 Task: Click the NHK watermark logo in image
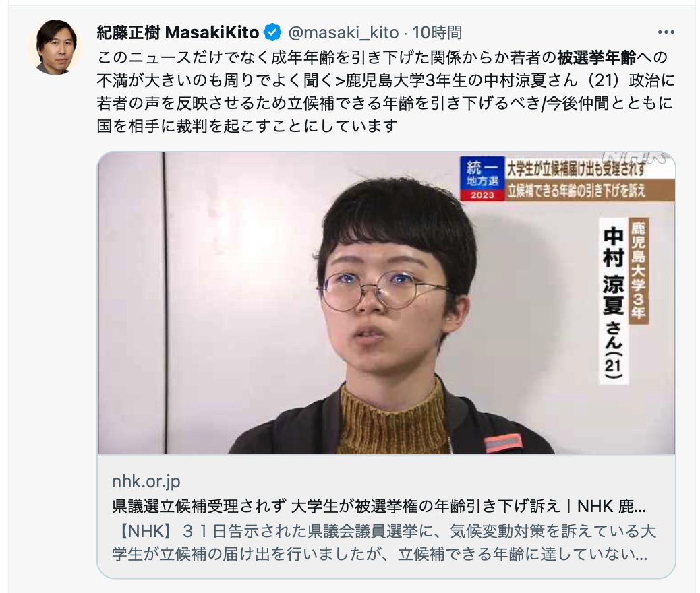tap(634, 158)
